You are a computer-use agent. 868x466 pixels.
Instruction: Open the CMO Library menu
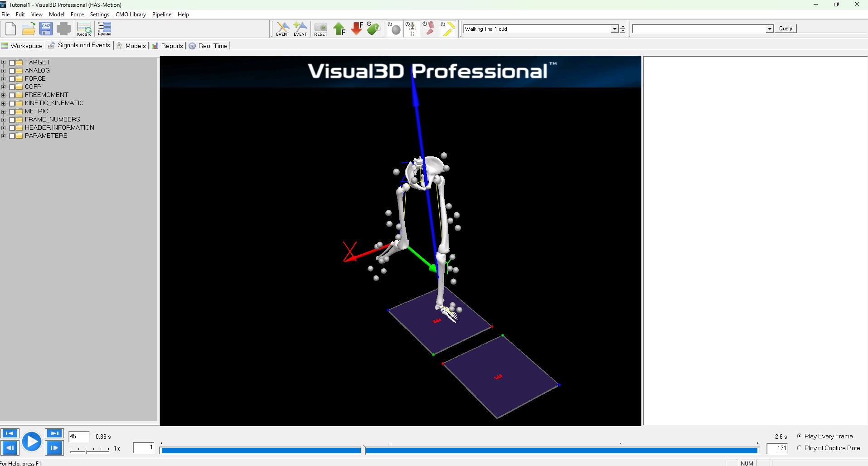tap(131, 15)
